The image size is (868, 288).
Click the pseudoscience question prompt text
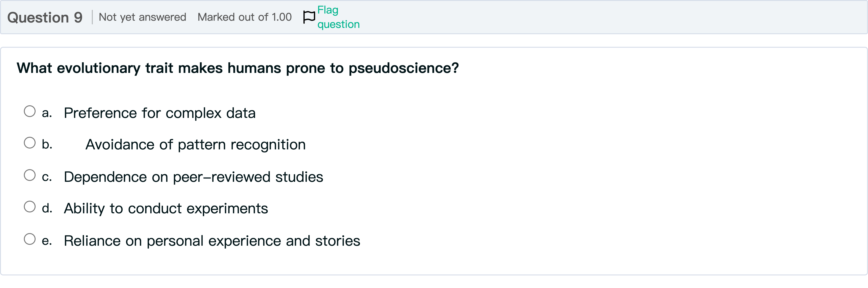pos(237,68)
